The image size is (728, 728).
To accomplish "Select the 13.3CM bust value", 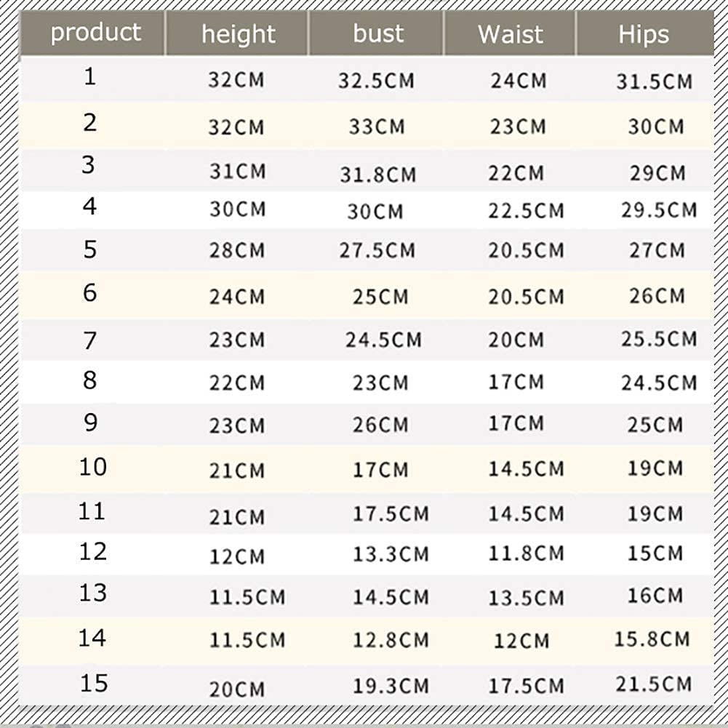I will pos(391,554).
